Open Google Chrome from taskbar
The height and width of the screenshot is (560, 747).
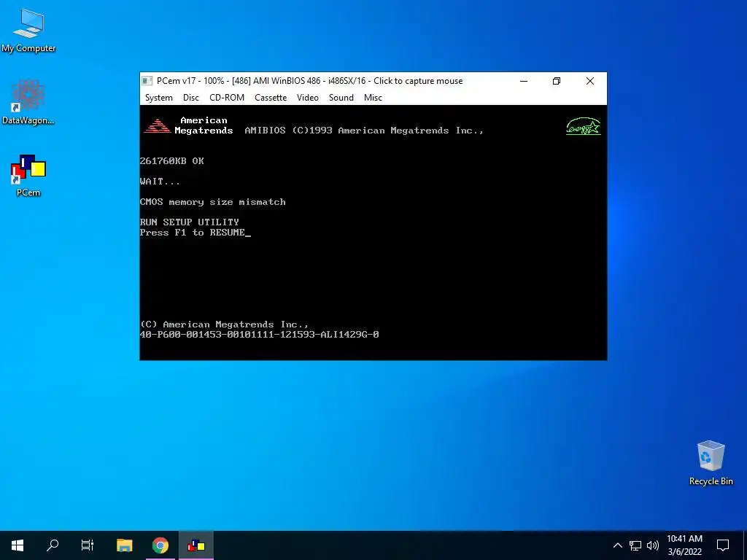[160, 545]
